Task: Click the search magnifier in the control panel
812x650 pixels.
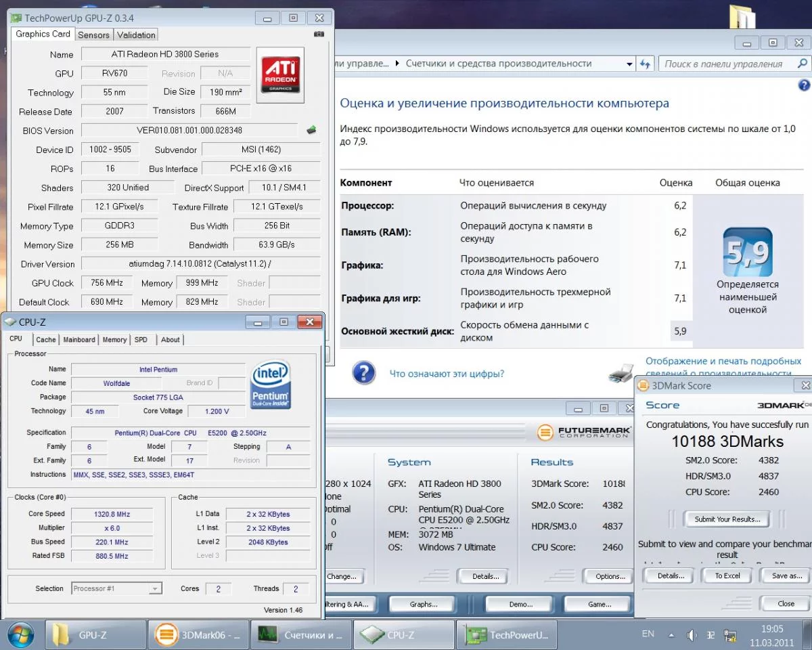Action: tap(803, 64)
